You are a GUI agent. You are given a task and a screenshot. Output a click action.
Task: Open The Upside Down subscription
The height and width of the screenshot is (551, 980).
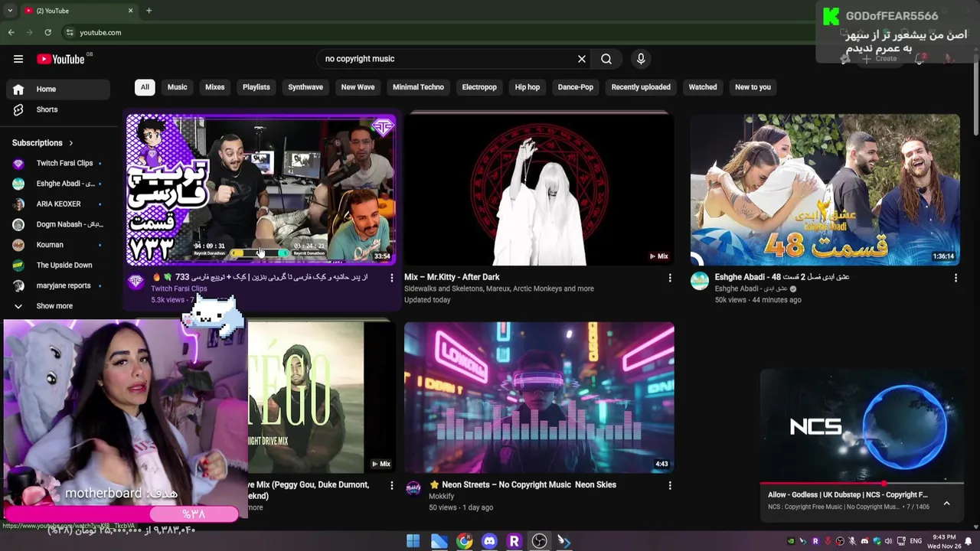pyautogui.click(x=58, y=265)
